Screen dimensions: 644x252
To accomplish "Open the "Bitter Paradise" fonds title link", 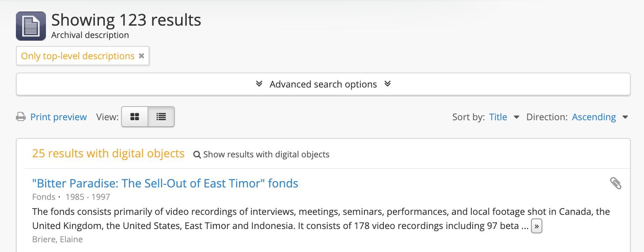I will (165, 183).
